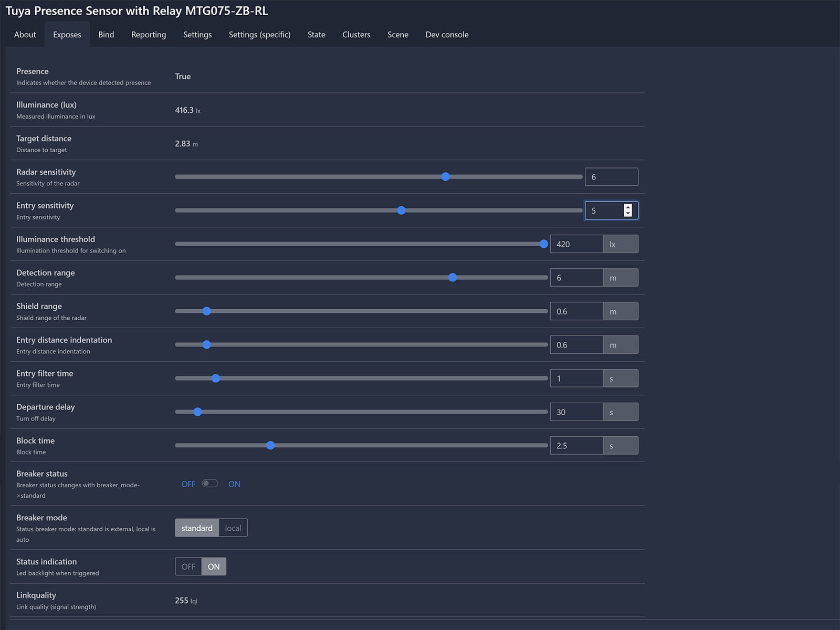Open the Clusters tab
Screen dimensions: 840x630
[356, 35]
